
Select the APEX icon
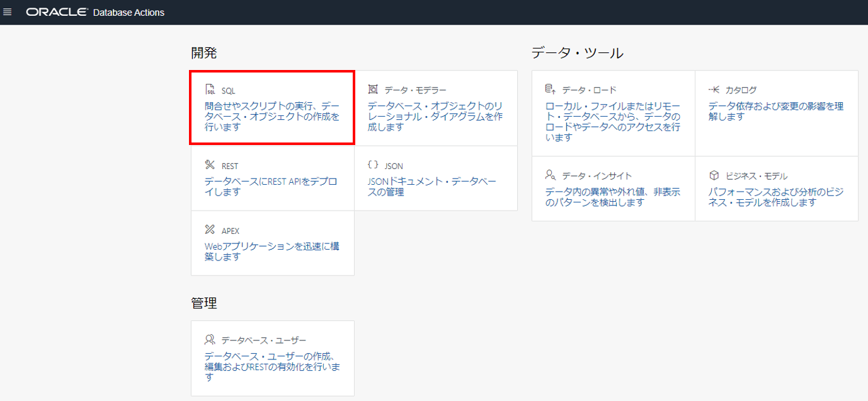tap(210, 230)
